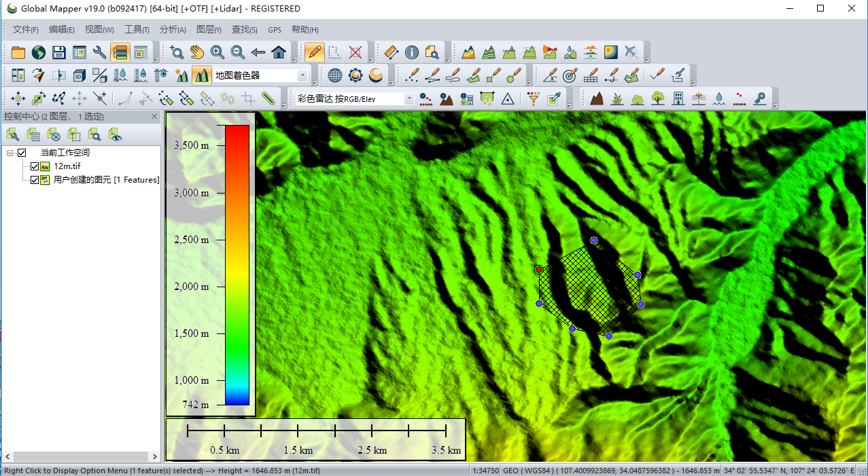Collapse the 当前工作空间 tree node
The image size is (868, 476).
pyautogui.click(x=10, y=153)
